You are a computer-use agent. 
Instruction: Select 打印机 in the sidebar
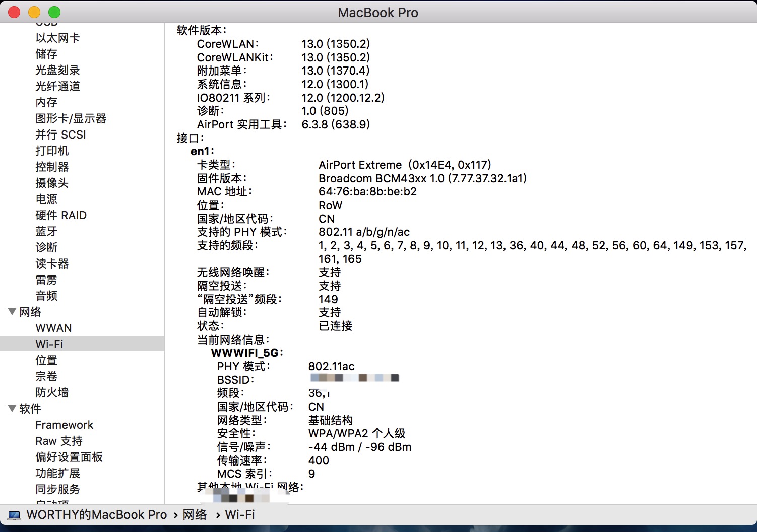pos(52,151)
